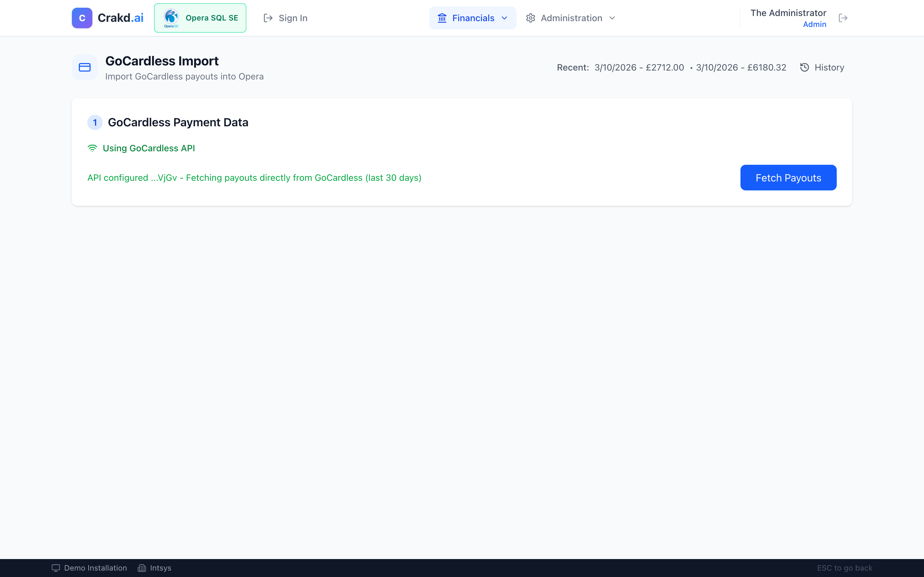This screenshot has width=924, height=577.
Task: Open the Financials chevron arrow
Action: 504,18
